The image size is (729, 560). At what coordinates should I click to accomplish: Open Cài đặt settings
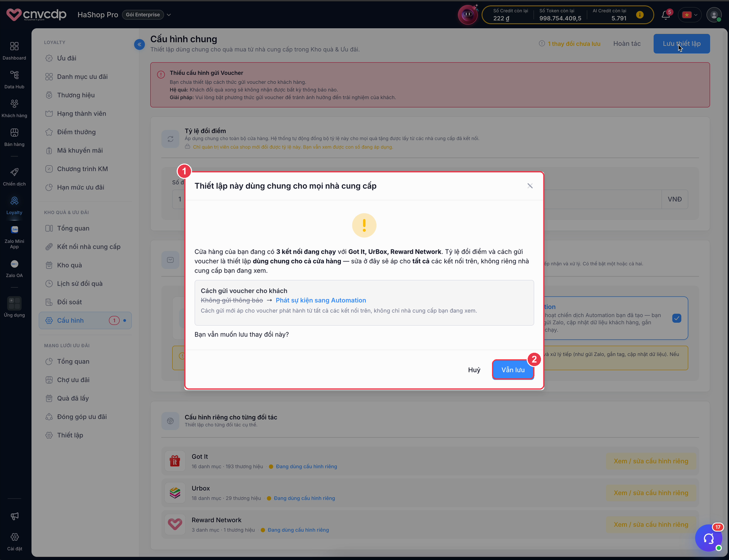coord(15,542)
